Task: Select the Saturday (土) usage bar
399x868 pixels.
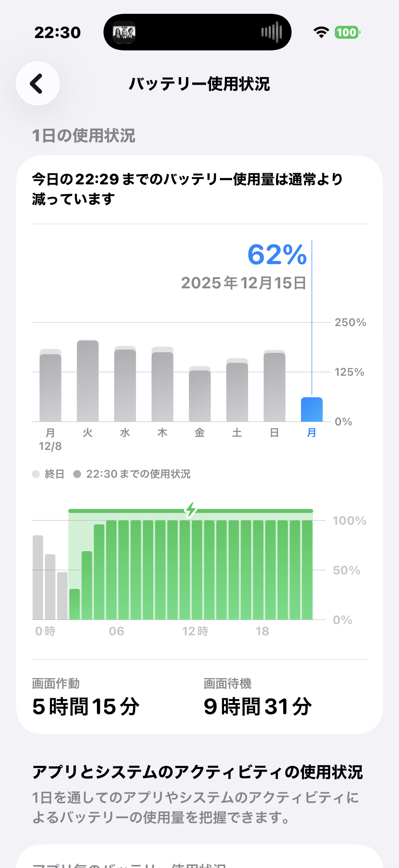Action: click(x=237, y=391)
